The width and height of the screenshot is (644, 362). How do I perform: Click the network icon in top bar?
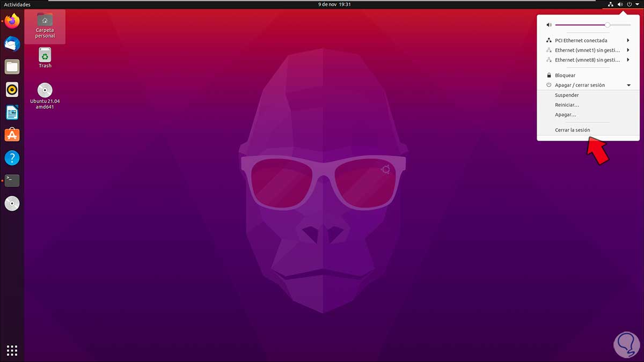pyautogui.click(x=611, y=4)
